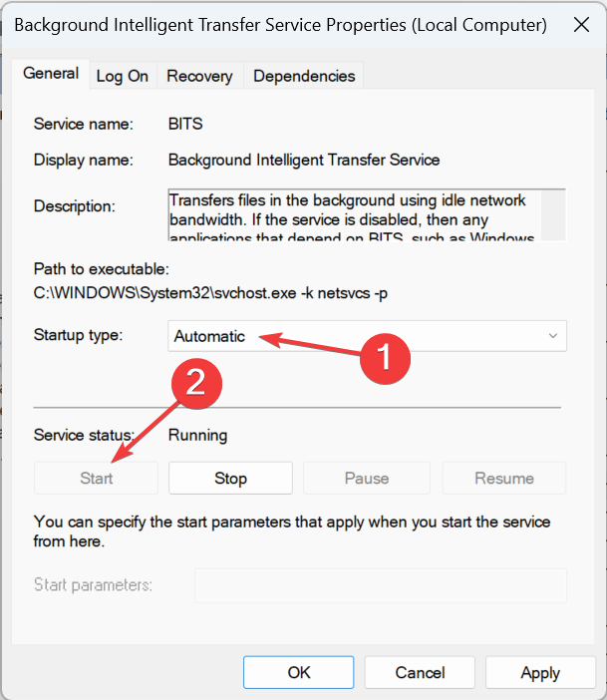Expand the Startup type dropdown arrow
This screenshot has width=607, height=700.
click(552, 336)
